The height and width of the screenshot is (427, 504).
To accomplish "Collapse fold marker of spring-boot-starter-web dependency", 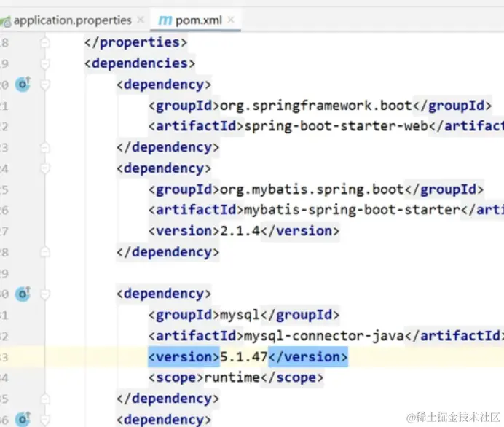I will pos(45,85).
